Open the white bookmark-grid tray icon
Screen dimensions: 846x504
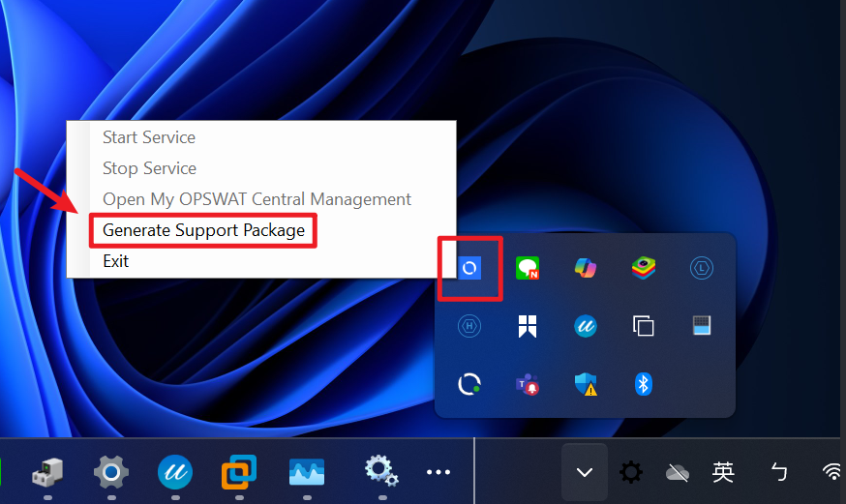528,326
